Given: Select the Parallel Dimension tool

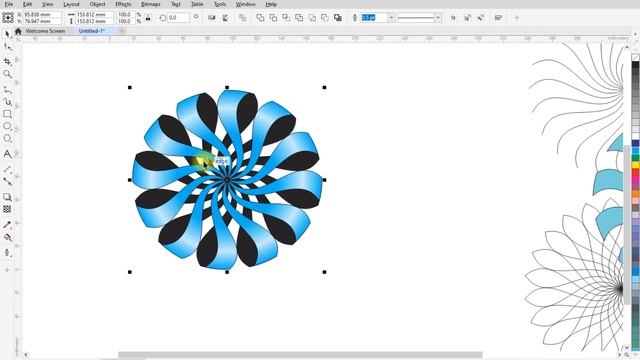Looking at the screenshot, I should (x=7, y=169).
